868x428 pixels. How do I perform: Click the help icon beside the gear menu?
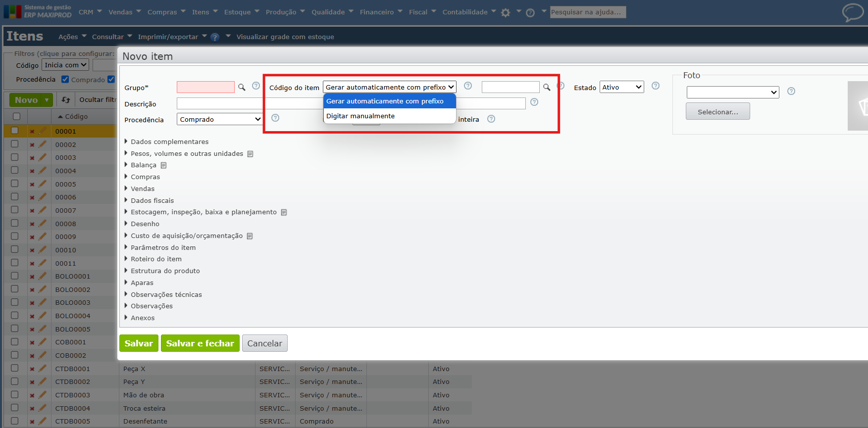530,13
